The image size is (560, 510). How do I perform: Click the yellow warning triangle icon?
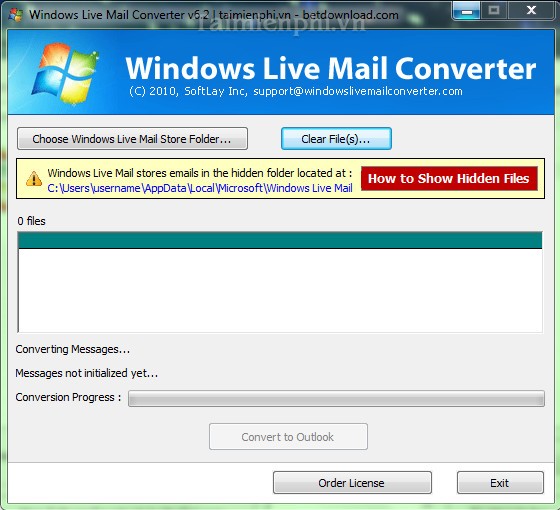click(x=34, y=179)
